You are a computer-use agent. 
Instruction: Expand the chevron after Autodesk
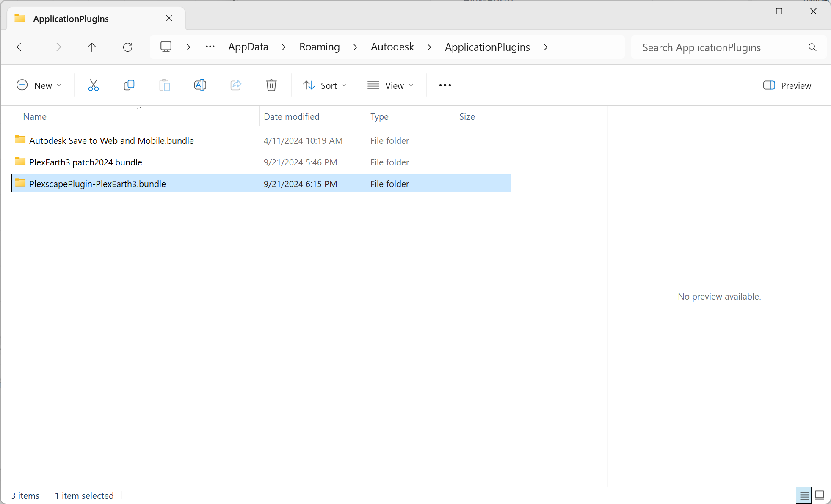click(429, 47)
